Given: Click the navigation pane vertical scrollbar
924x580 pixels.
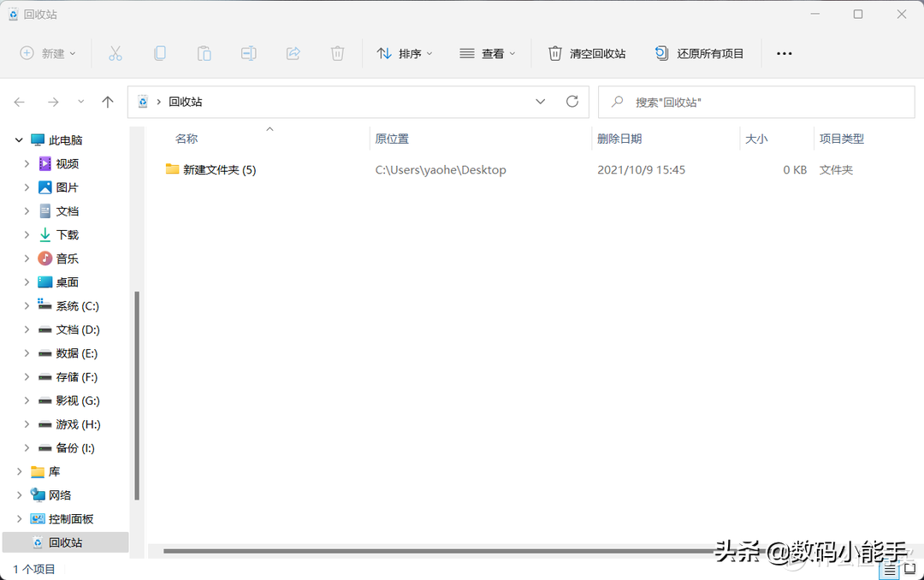Looking at the screenshot, I should 137,395.
